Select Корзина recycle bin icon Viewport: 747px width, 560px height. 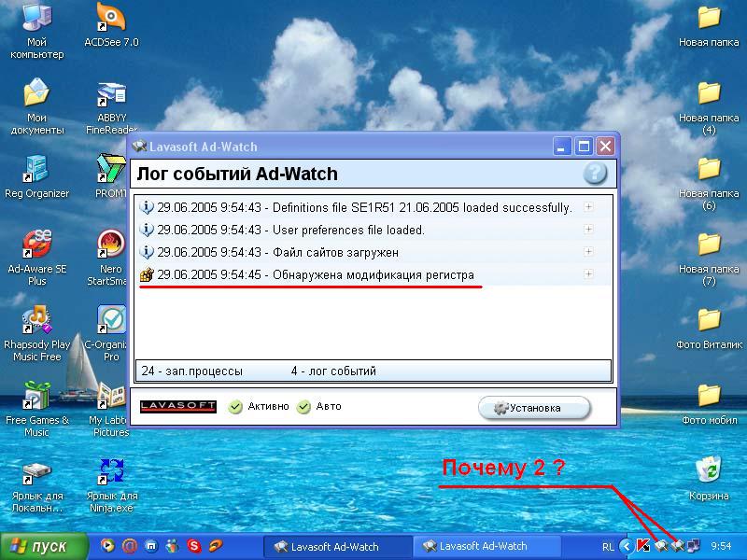click(x=709, y=479)
